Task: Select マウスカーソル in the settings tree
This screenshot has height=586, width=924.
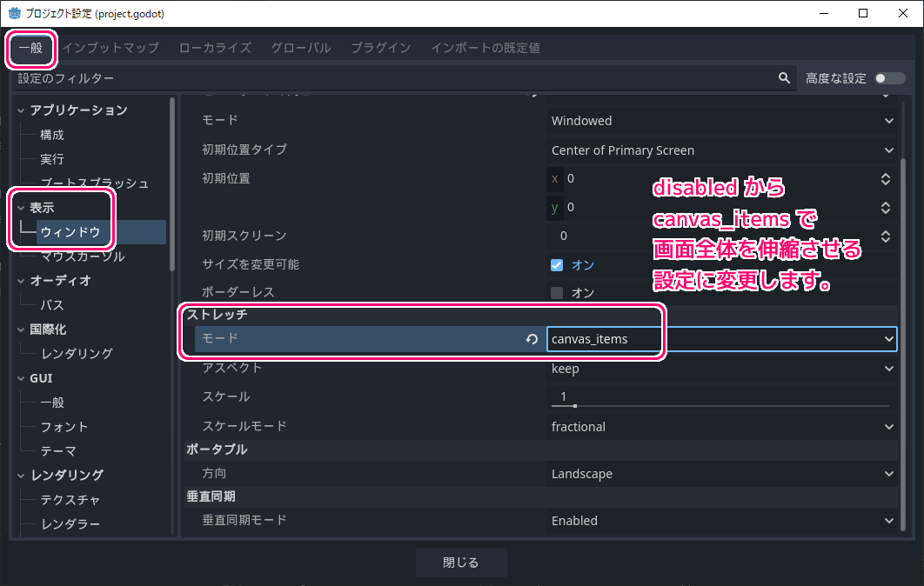Action: click(x=82, y=256)
